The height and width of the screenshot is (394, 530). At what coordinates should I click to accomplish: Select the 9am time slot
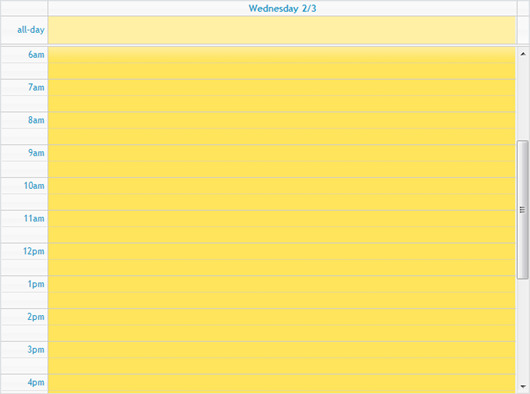[x=282, y=153]
